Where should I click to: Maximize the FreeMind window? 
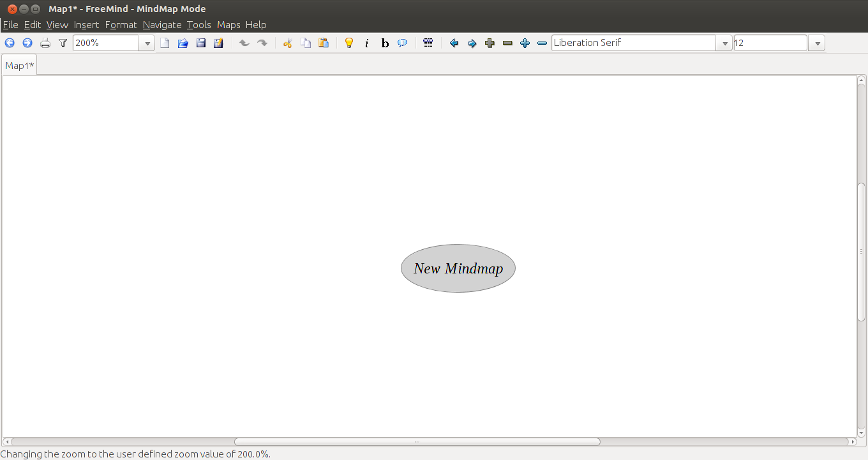36,9
